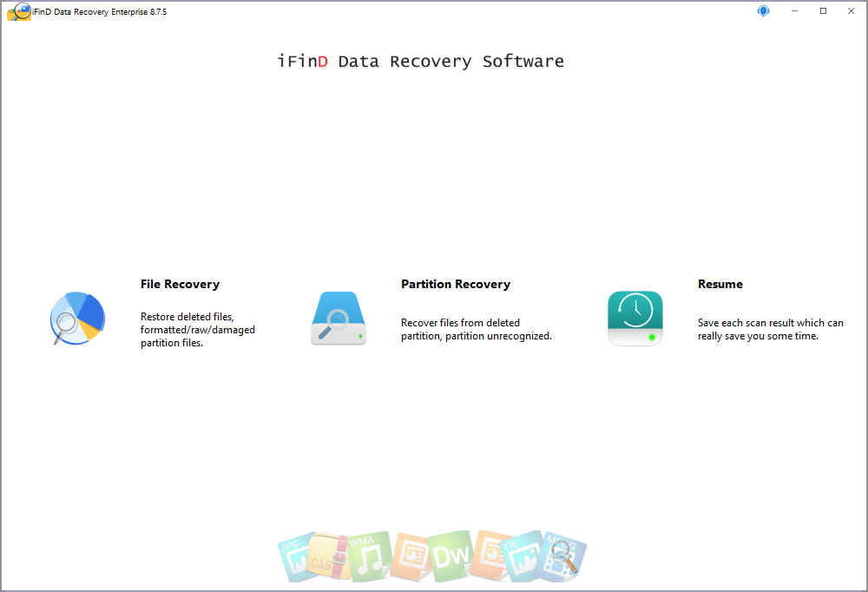
Task: Click the 'iFinD Data Recovery Software' title
Action: (421, 61)
